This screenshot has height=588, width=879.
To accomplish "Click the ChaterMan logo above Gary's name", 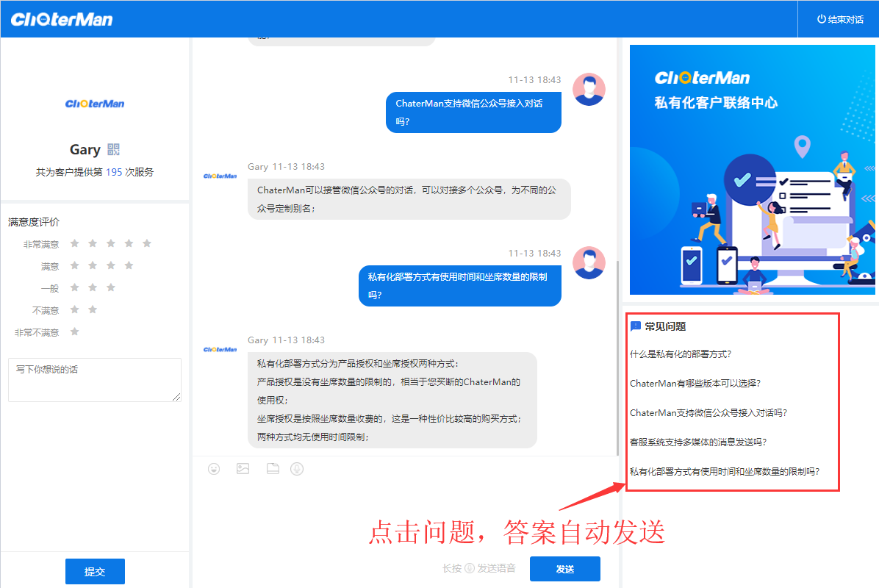I will [x=95, y=104].
